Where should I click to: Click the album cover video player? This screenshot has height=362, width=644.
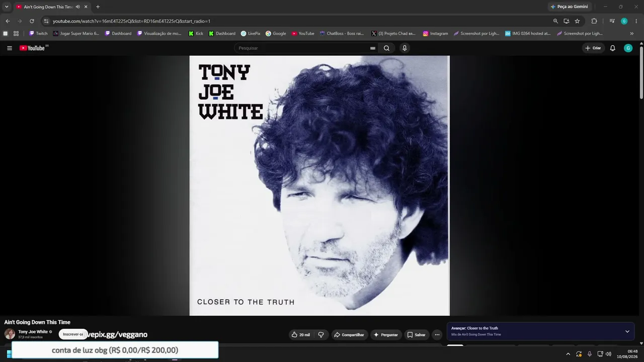pos(319,186)
